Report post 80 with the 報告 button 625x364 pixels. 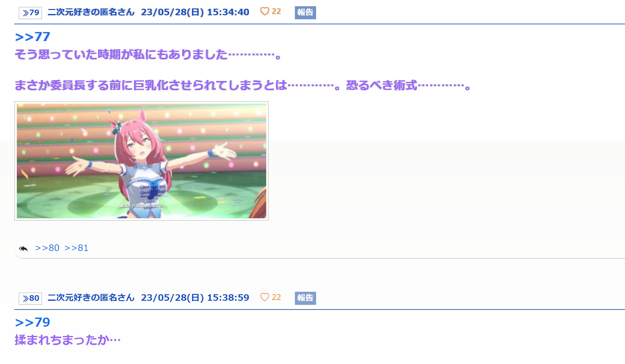(305, 298)
